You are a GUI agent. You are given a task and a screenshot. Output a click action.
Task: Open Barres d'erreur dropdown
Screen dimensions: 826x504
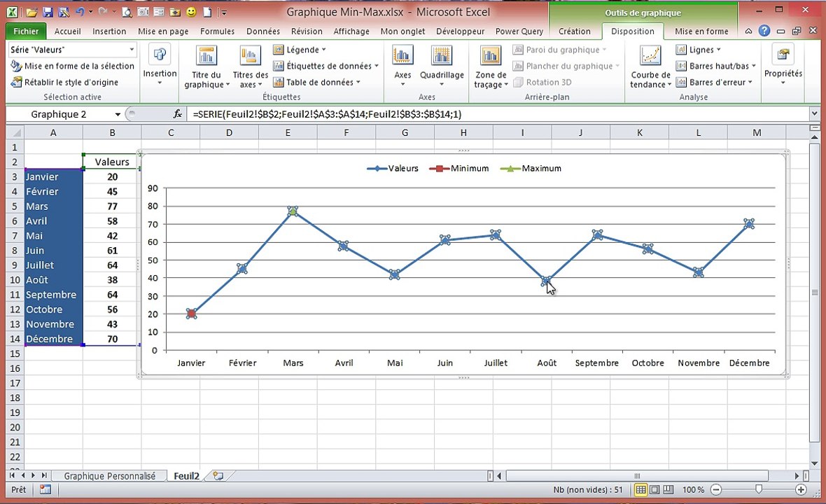(714, 82)
